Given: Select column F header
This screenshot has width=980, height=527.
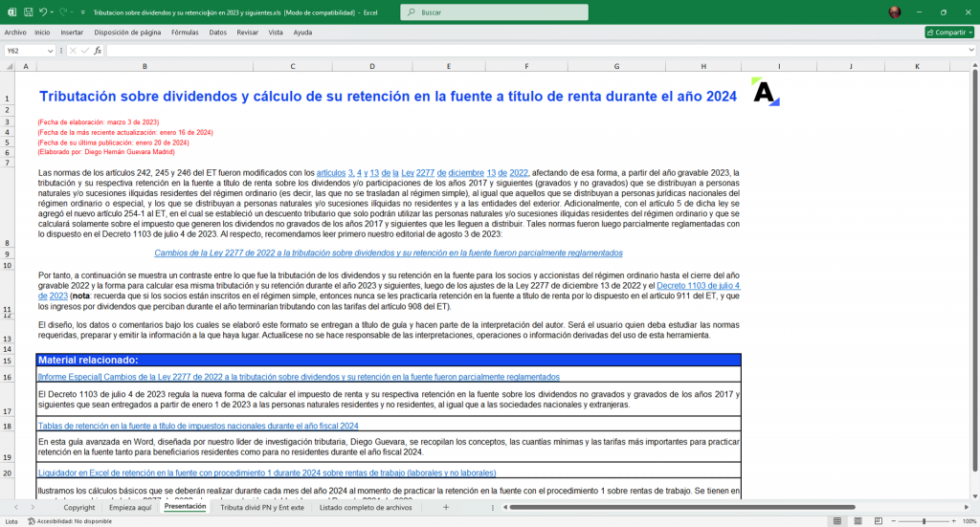Looking at the screenshot, I should pyautogui.click(x=526, y=66).
